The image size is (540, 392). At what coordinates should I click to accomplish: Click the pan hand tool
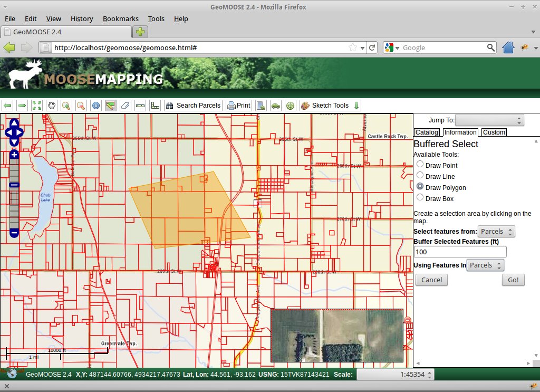51,106
